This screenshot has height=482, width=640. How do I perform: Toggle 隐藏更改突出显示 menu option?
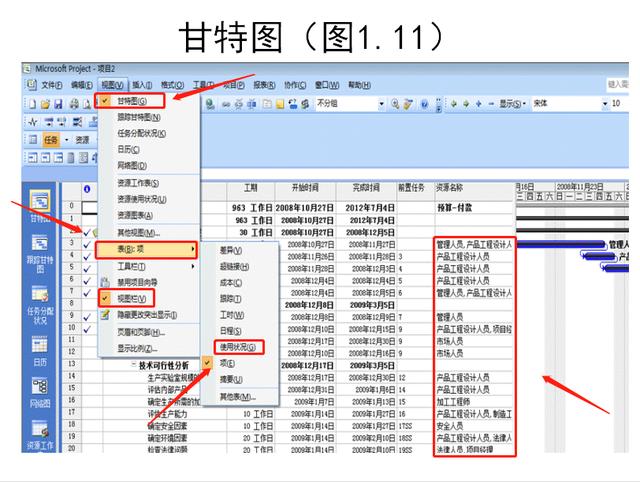click(x=147, y=315)
